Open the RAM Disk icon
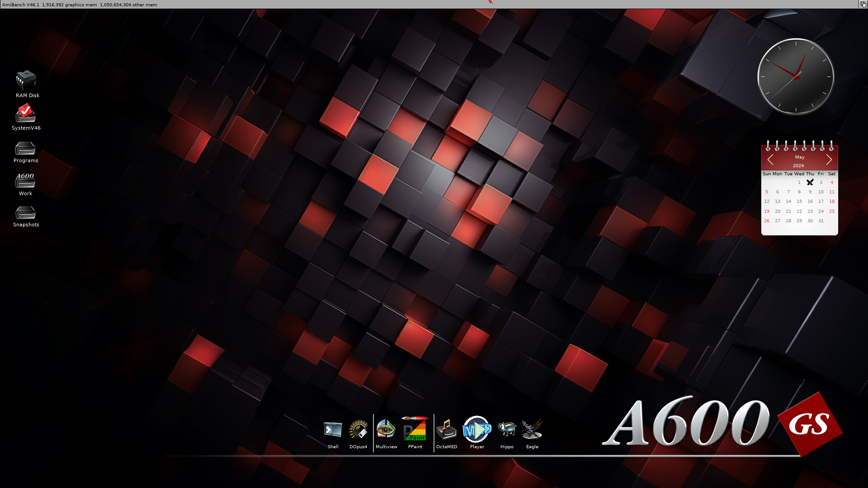The image size is (868, 488). pos(26,80)
